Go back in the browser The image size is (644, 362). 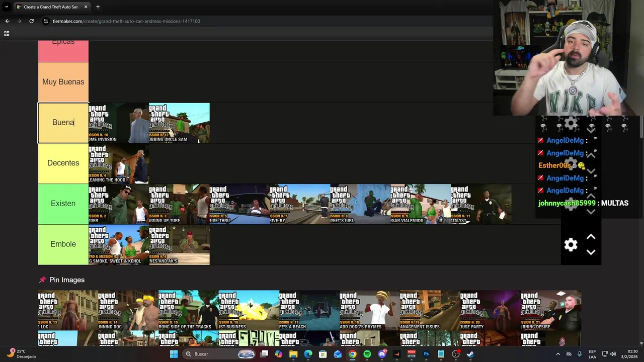tap(7, 21)
